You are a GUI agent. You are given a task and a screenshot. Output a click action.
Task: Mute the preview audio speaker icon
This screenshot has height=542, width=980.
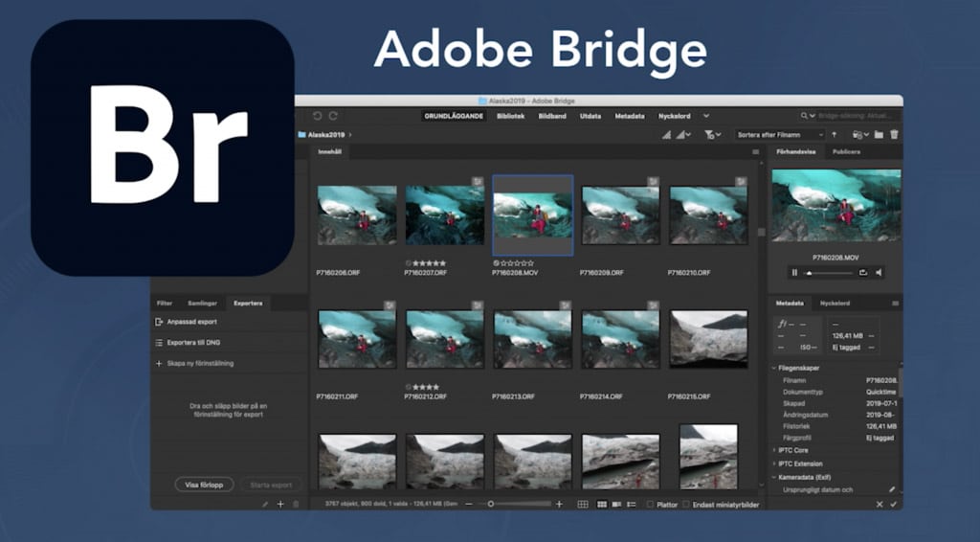pyautogui.click(x=879, y=273)
